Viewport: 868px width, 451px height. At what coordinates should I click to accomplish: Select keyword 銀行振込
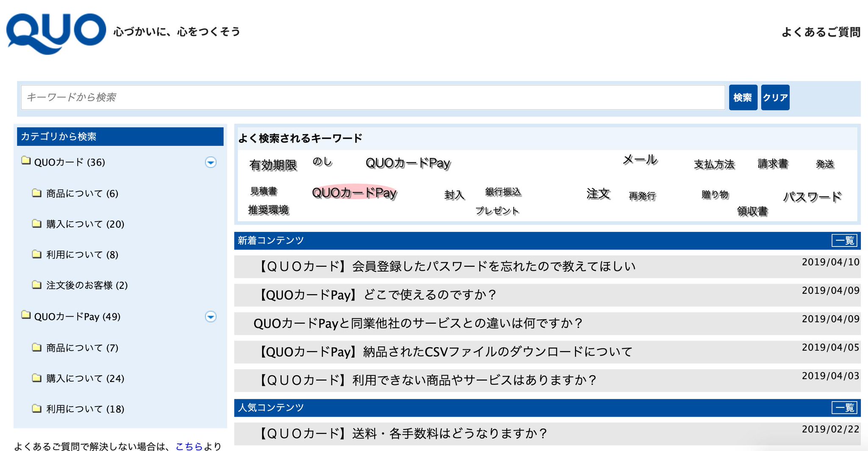pyautogui.click(x=503, y=192)
